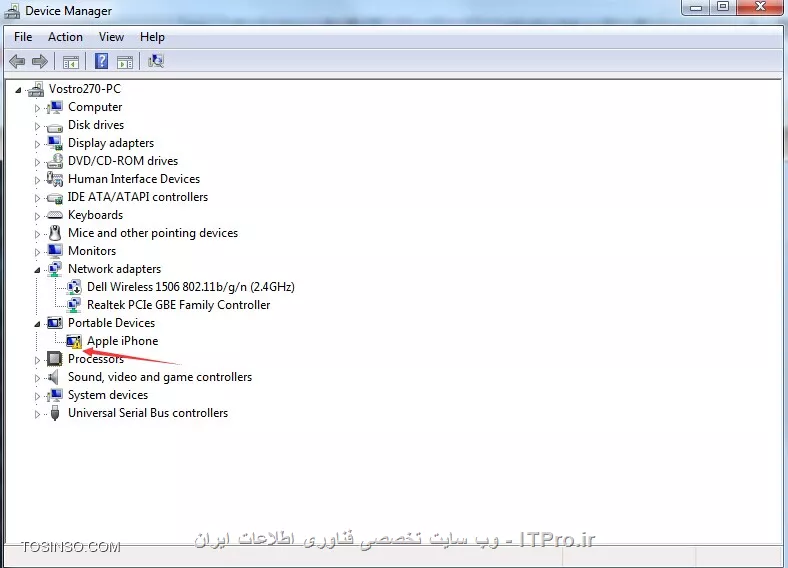This screenshot has height=568, width=788.
Task: Click the Network adapters category icon
Action: click(x=54, y=269)
